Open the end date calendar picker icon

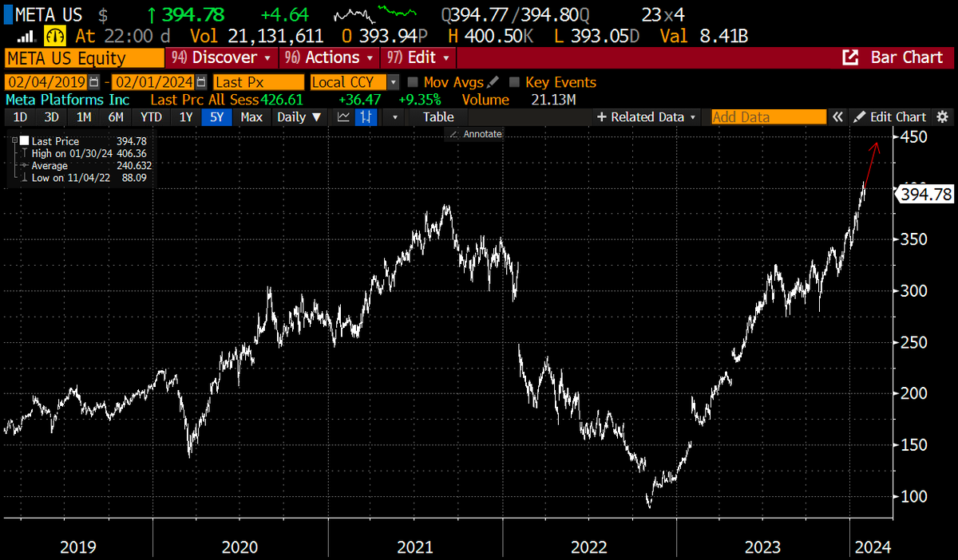[201, 82]
